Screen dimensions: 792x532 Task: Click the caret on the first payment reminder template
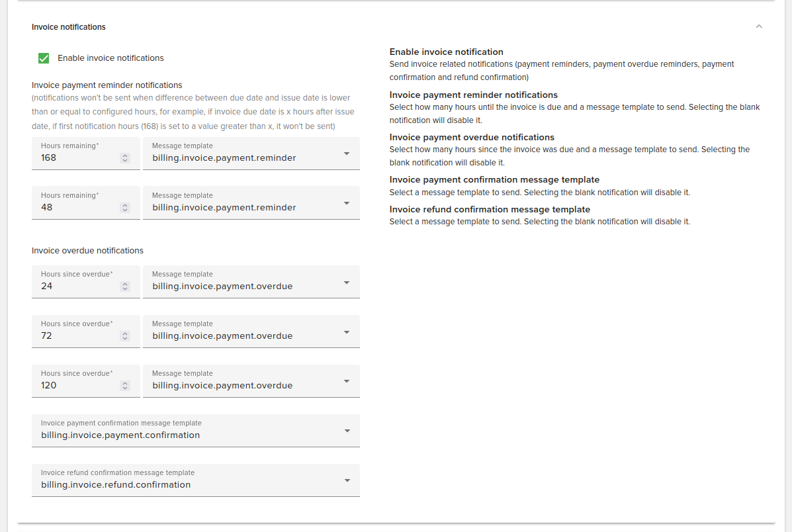[347, 153]
